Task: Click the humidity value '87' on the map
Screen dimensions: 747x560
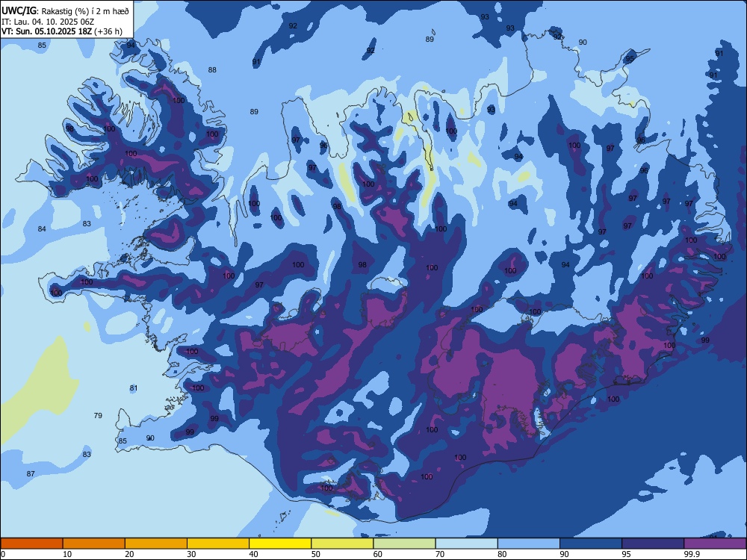Action: click(x=31, y=474)
